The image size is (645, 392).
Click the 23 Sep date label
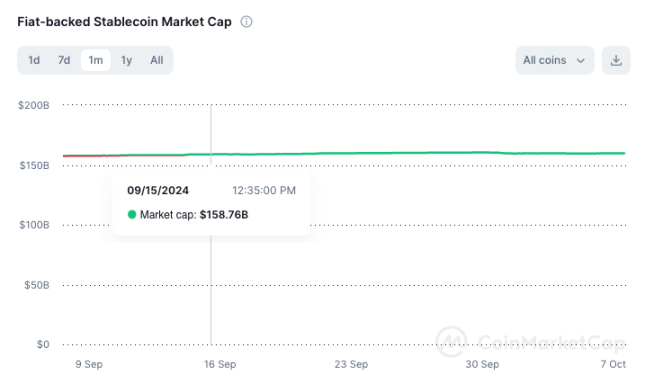pos(351,364)
